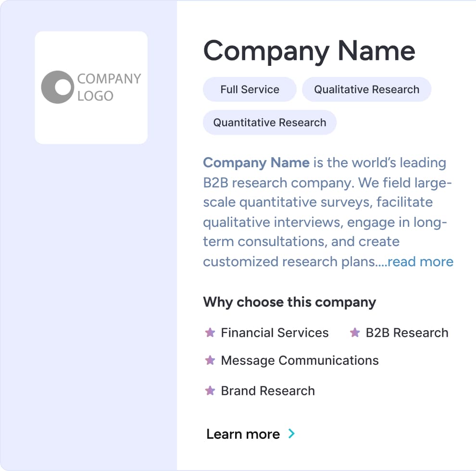The image size is (476, 471).
Task: Click the Company Logo text in the logo card
Action: click(109, 87)
